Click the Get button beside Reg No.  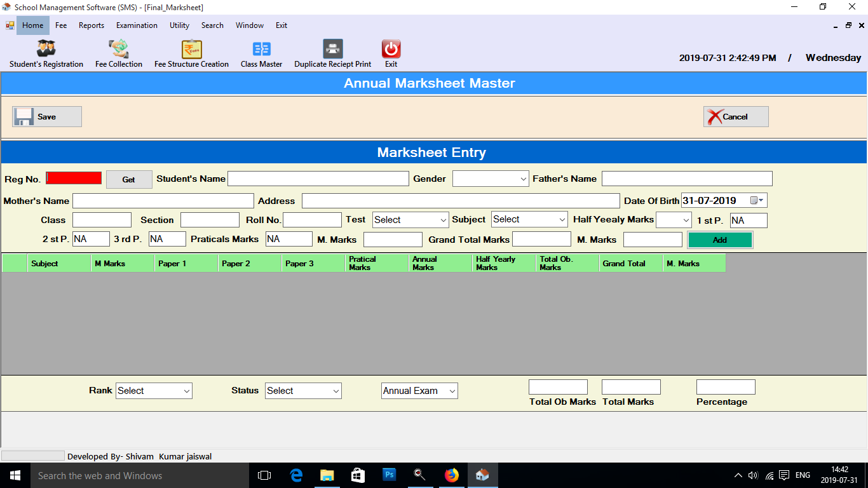pos(129,180)
